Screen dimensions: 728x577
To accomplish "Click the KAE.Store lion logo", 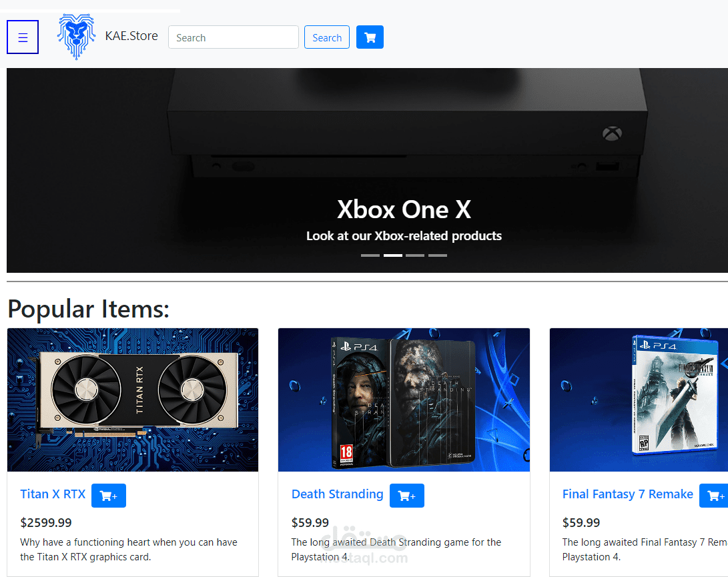I will 77,37.
